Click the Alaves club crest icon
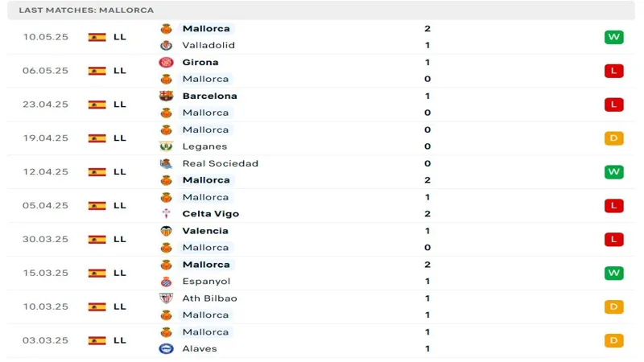 pyautogui.click(x=167, y=349)
